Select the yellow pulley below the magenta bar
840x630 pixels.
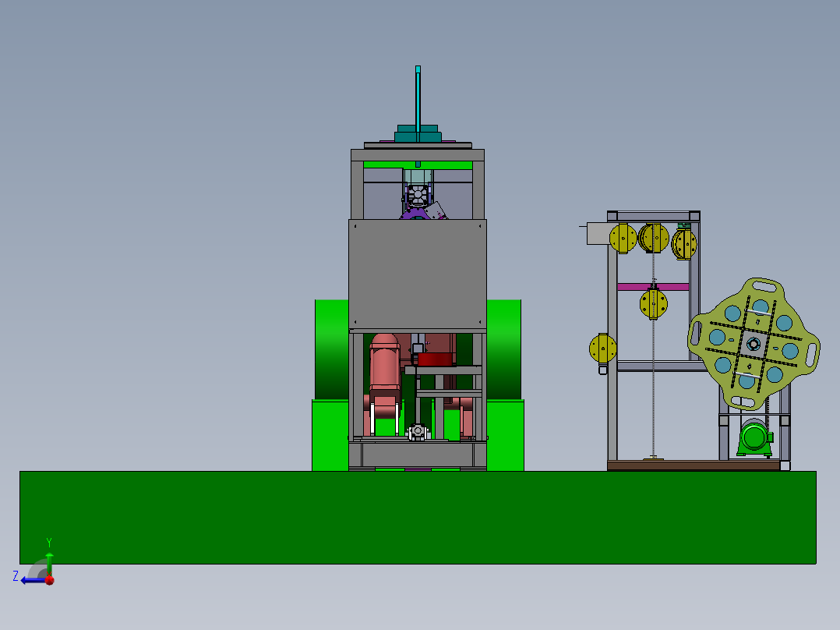pos(654,304)
